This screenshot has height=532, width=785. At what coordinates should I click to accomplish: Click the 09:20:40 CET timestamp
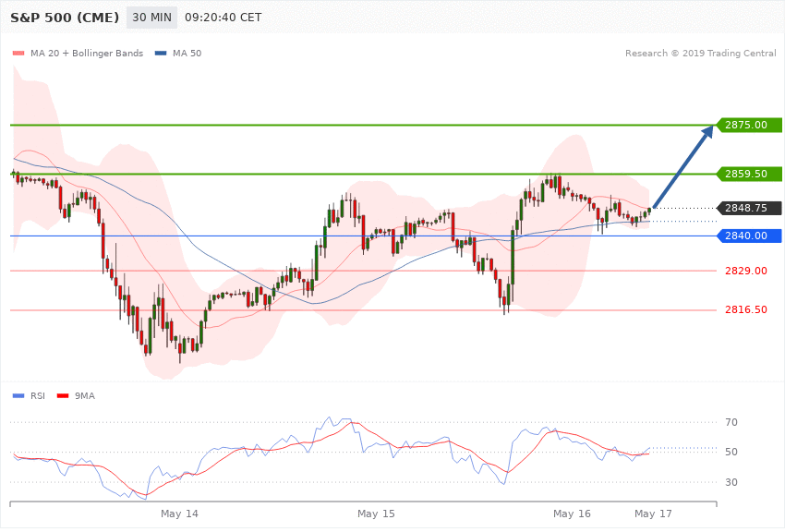click(x=223, y=18)
